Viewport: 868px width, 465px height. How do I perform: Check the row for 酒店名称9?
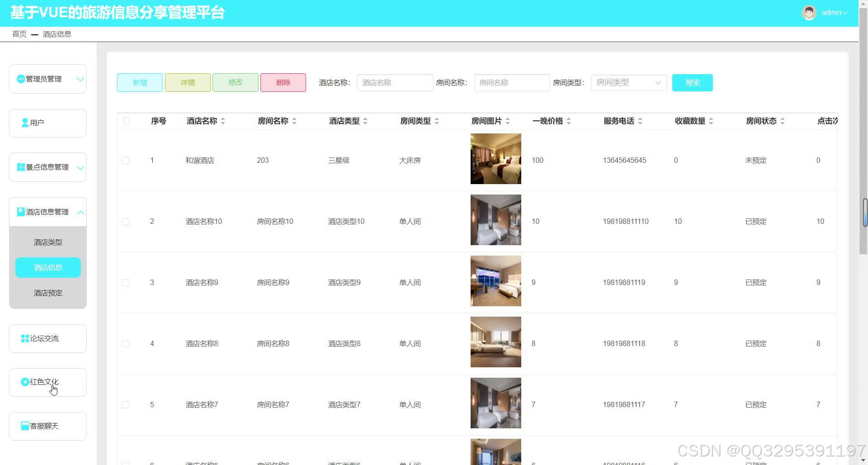pyautogui.click(x=126, y=283)
